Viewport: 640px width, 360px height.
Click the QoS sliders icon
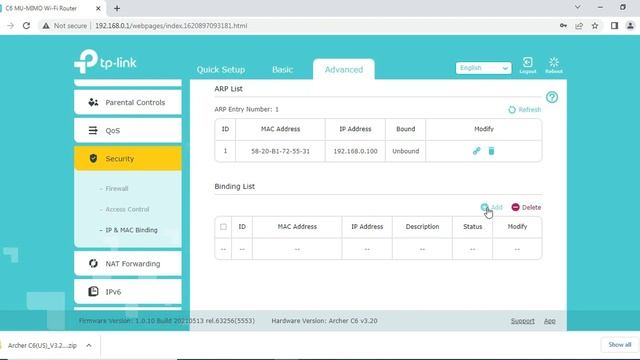pos(93,131)
